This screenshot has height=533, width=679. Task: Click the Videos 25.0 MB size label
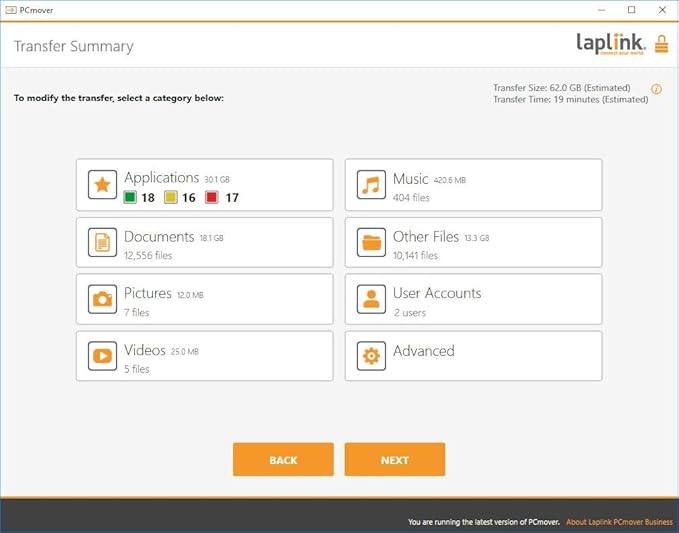(x=185, y=352)
